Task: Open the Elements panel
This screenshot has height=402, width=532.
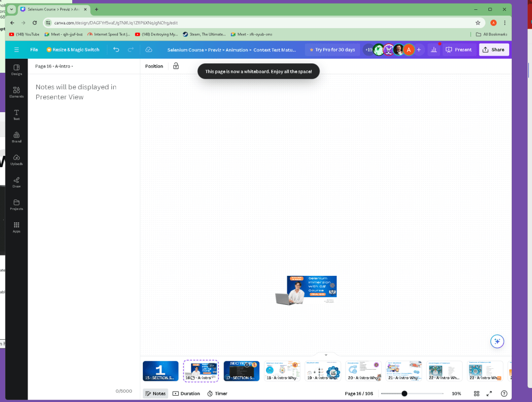Action: click(x=16, y=92)
